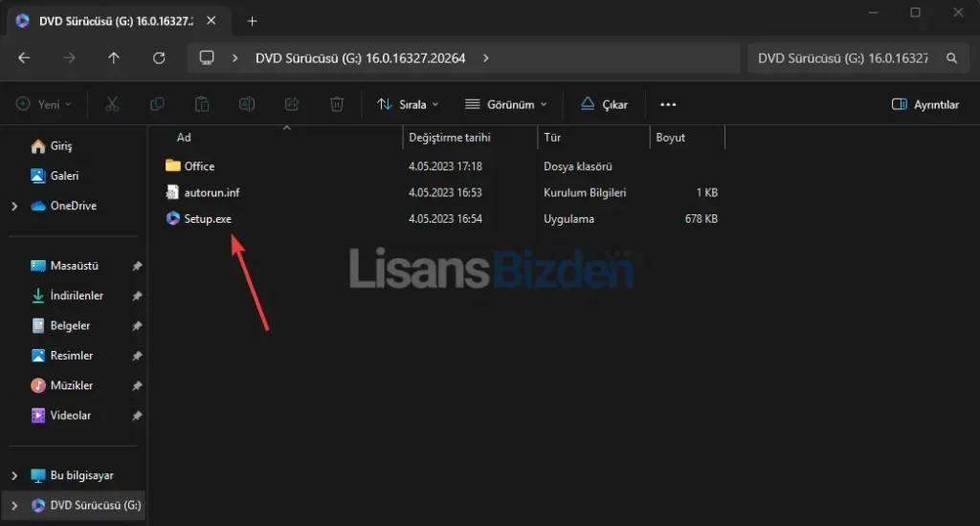Click the Kurulum Bilgileri type cell
Screen dimensions: 980x526
click(x=585, y=192)
